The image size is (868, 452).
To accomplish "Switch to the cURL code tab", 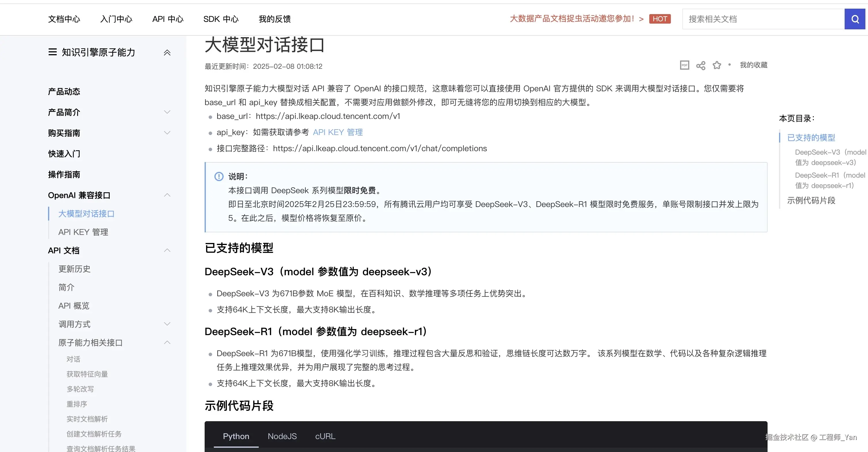I will point(325,436).
